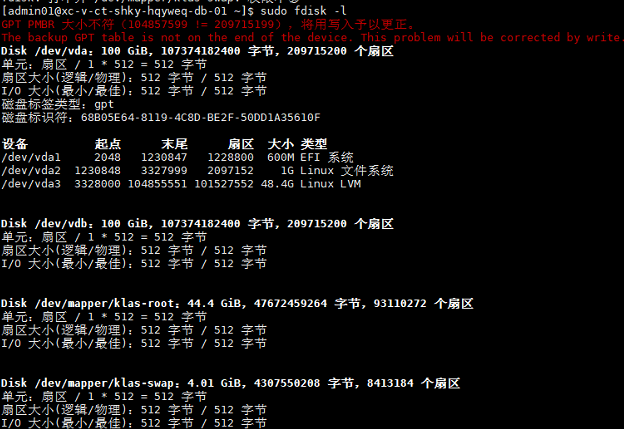Select the /dev/vda3 Linux LVM row
Image resolution: width=624 pixels, height=429 pixels.
181,184
